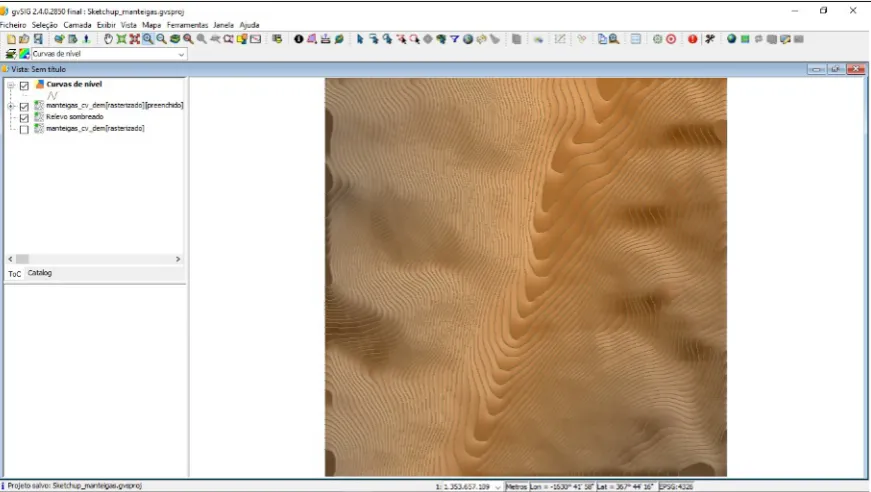Click the ToC scrollbar right arrow
The height and width of the screenshot is (492, 871).
(x=178, y=259)
